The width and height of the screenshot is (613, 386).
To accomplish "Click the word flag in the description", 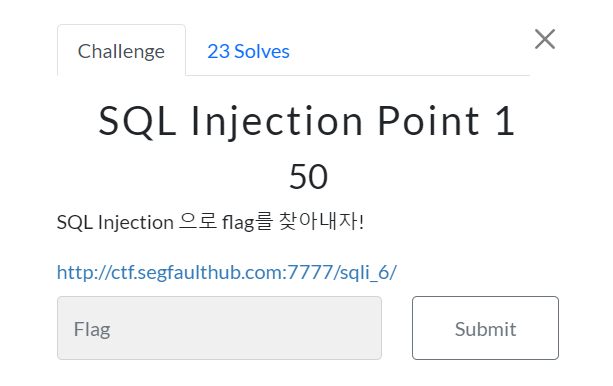I will pos(238,223).
